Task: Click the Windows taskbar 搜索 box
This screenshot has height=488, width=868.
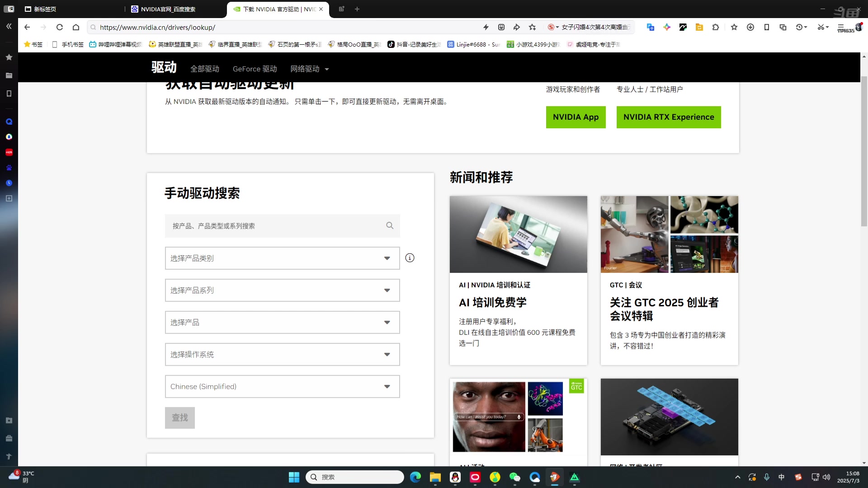Action: (355, 477)
